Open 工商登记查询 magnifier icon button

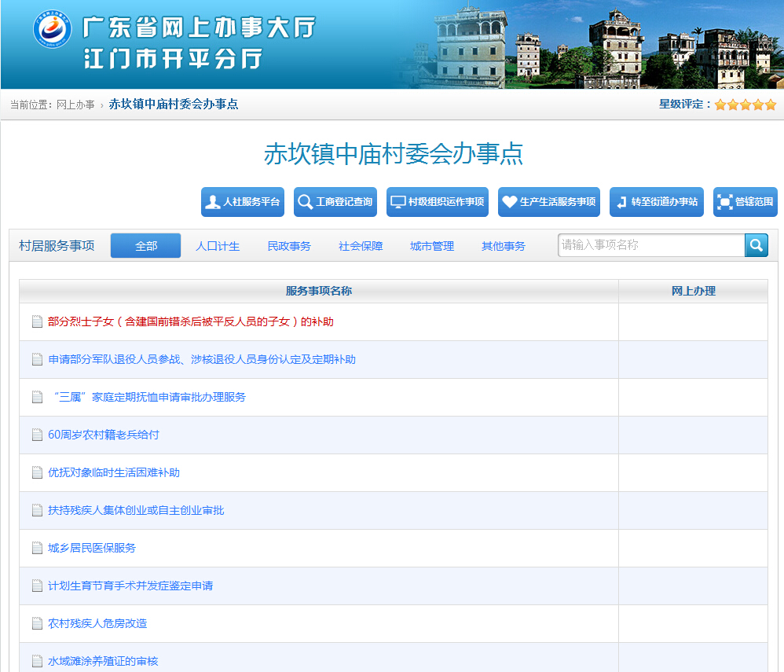click(x=334, y=202)
